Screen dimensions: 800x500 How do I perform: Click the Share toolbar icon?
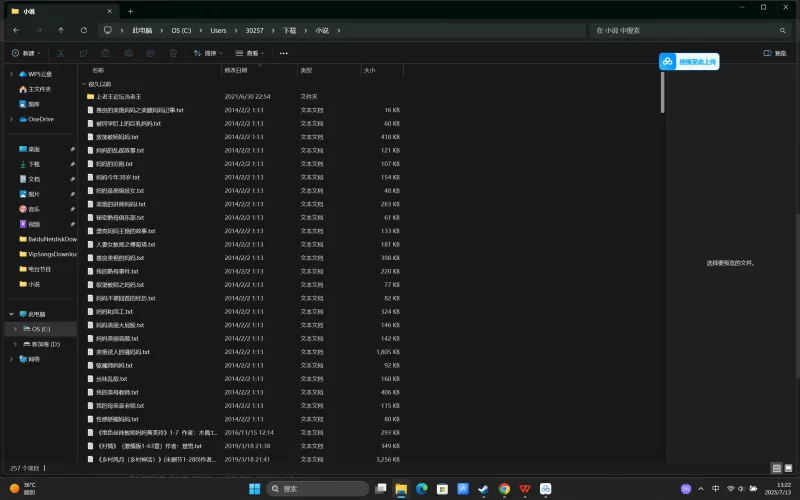pos(151,53)
